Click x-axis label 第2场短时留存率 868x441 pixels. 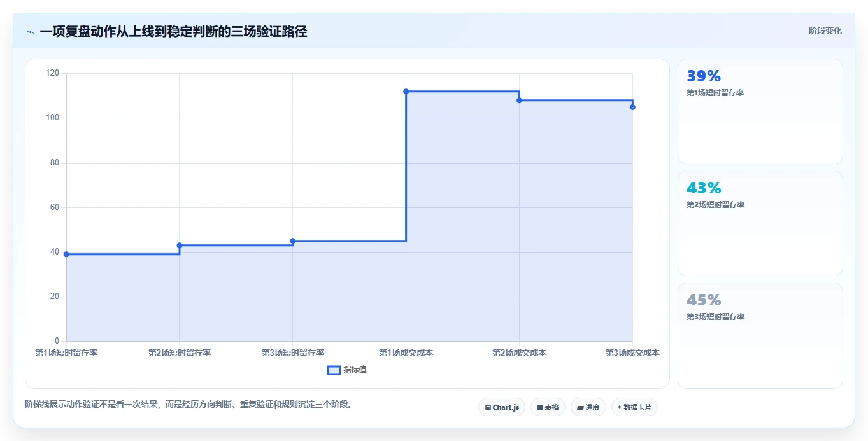pos(180,353)
